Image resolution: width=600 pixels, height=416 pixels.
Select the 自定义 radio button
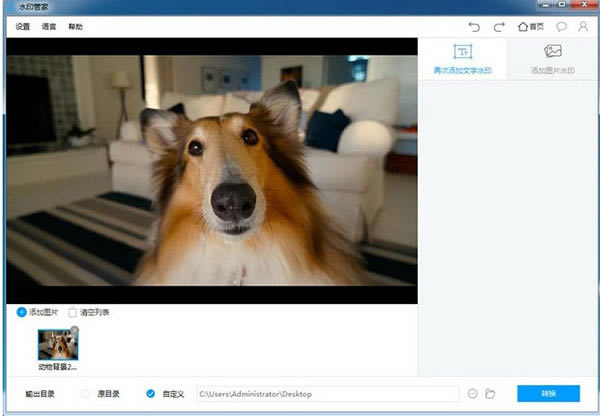tap(151, 394)
